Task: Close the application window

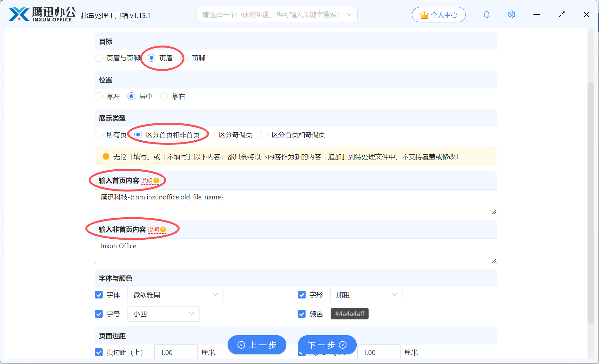Action: pyautogui.click(x=587, y=15)
